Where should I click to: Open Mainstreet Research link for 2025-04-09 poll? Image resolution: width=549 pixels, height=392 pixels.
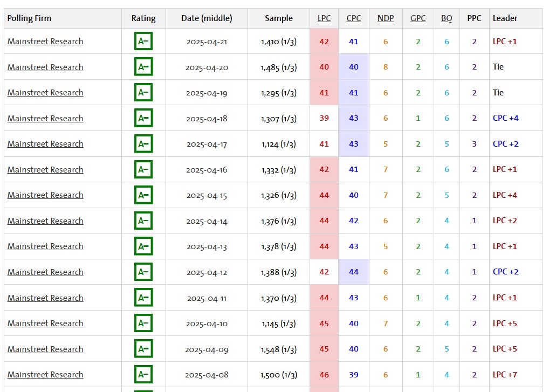[x=45, y=349]
